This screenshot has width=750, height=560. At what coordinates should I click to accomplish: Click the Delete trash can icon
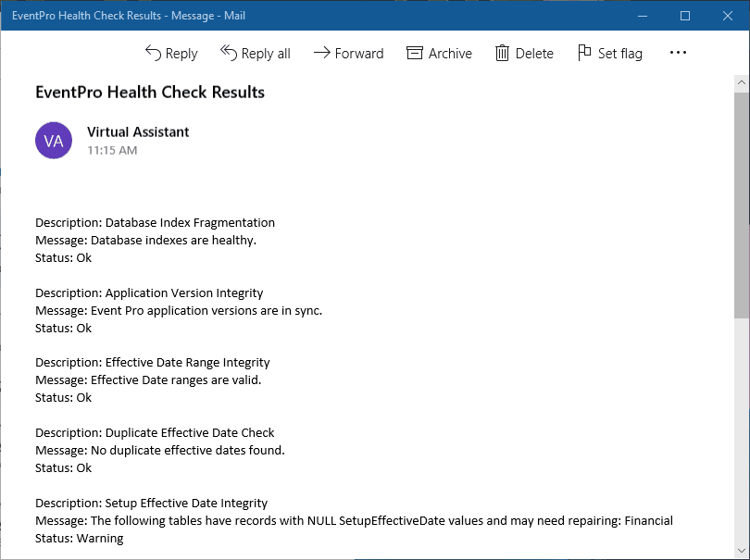(x=502, y=53)
